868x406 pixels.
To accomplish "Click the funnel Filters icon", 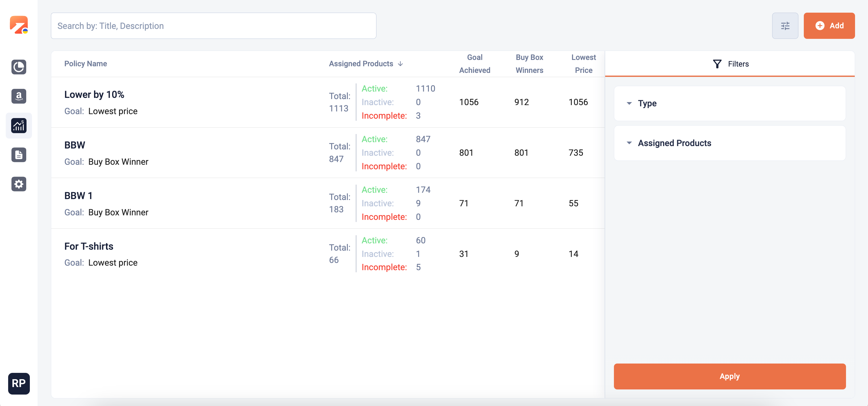I will [x=717, y=64].
